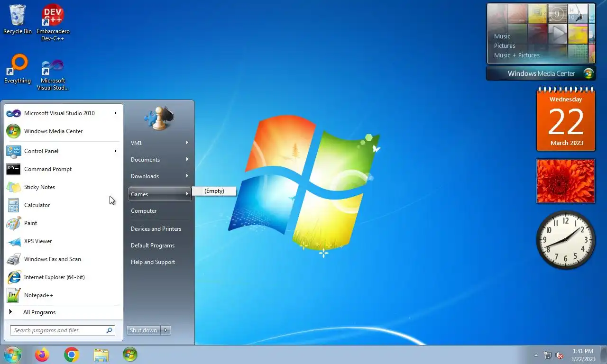
Task: Click the red flower slideshow gadget
Action: point(566,181)
